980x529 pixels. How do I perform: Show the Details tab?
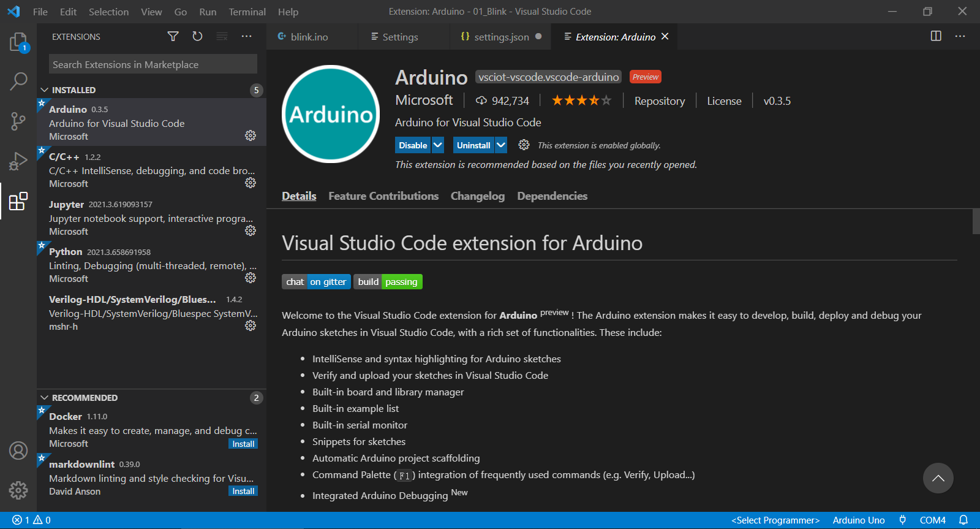click(x=299, y=196)
